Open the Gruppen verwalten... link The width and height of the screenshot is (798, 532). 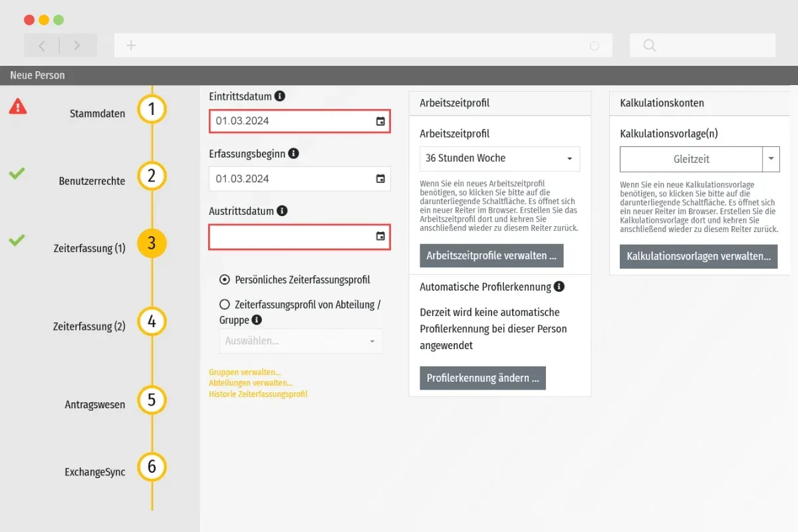point(245,372)
